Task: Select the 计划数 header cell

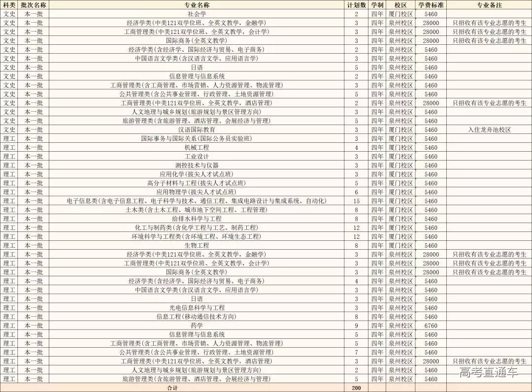Action: point(356,4)
